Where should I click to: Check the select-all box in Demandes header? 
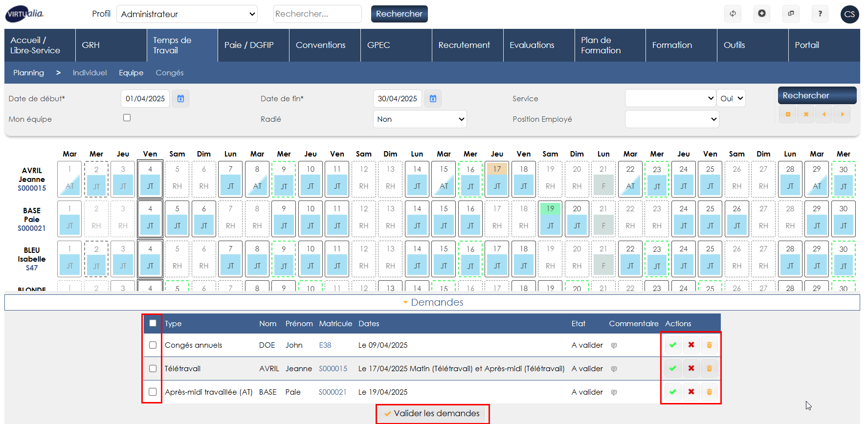pyautogui.click(x=153, y=323)
